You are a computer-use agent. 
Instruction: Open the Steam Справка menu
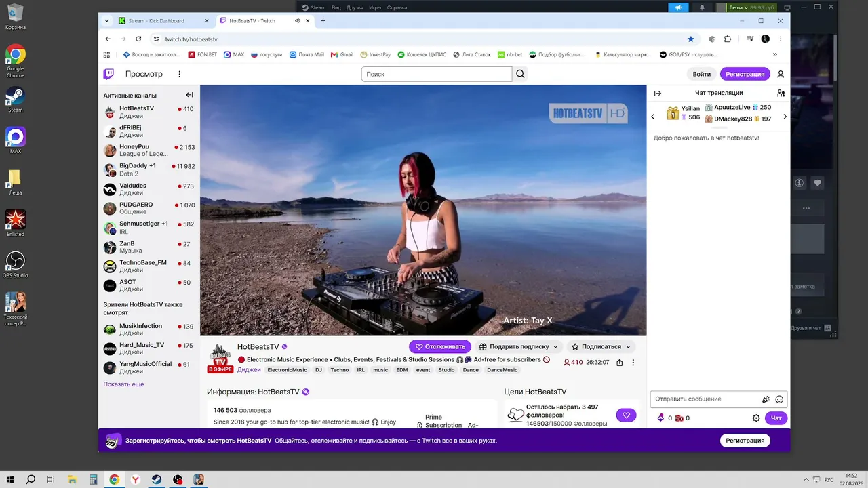pos(397,7)
